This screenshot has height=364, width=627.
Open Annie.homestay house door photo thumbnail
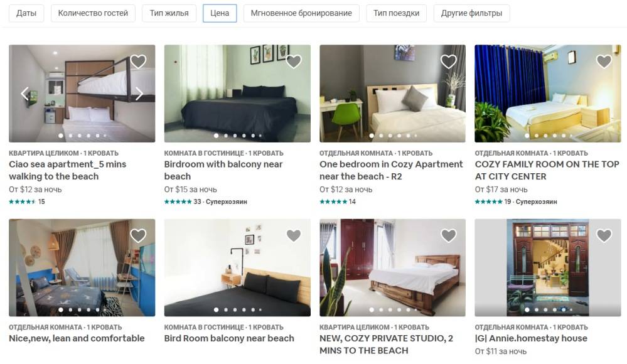click(548, 267)
